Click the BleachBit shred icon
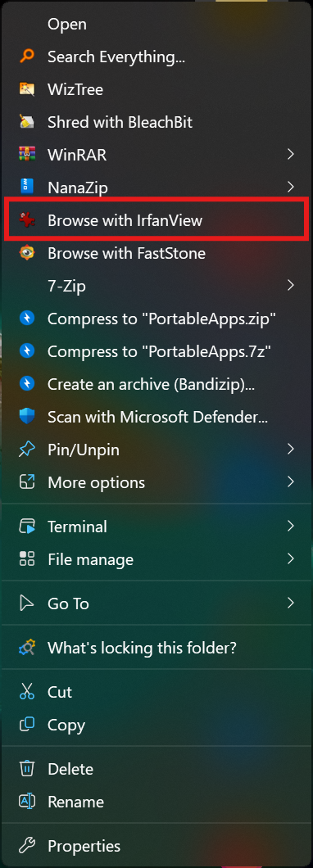This screenshot has width=313, height=868. click(26, 121)
